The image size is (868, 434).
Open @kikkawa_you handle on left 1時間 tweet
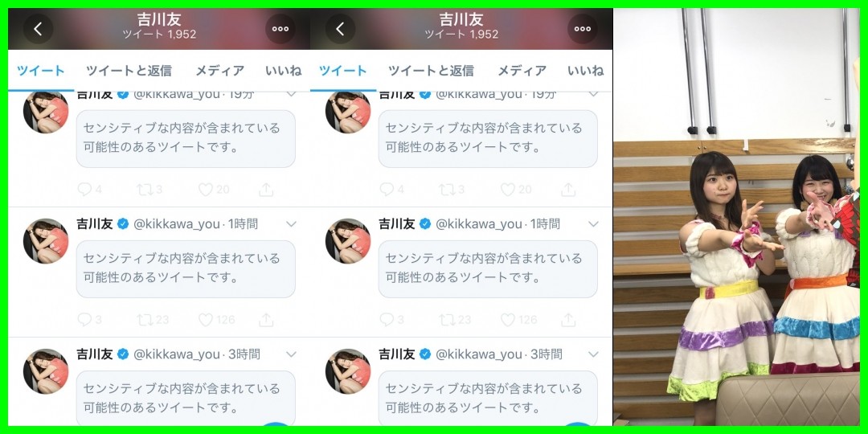177,224
